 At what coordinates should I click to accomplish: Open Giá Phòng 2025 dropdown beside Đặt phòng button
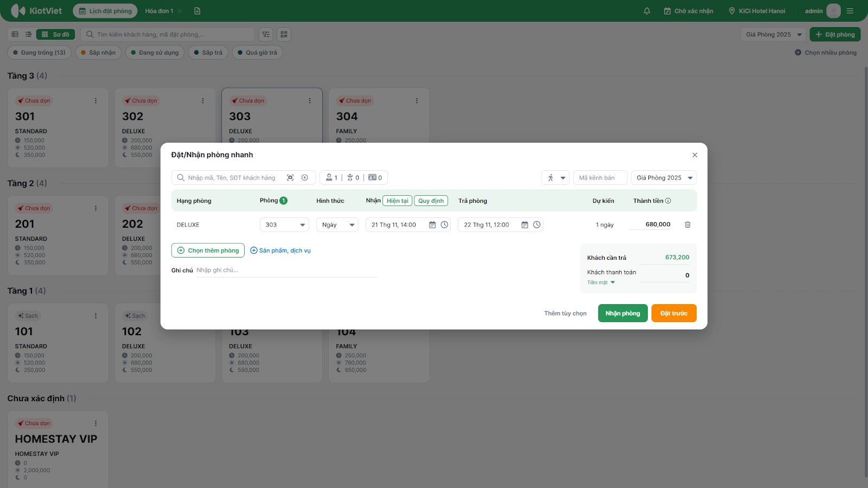point(774,35)
